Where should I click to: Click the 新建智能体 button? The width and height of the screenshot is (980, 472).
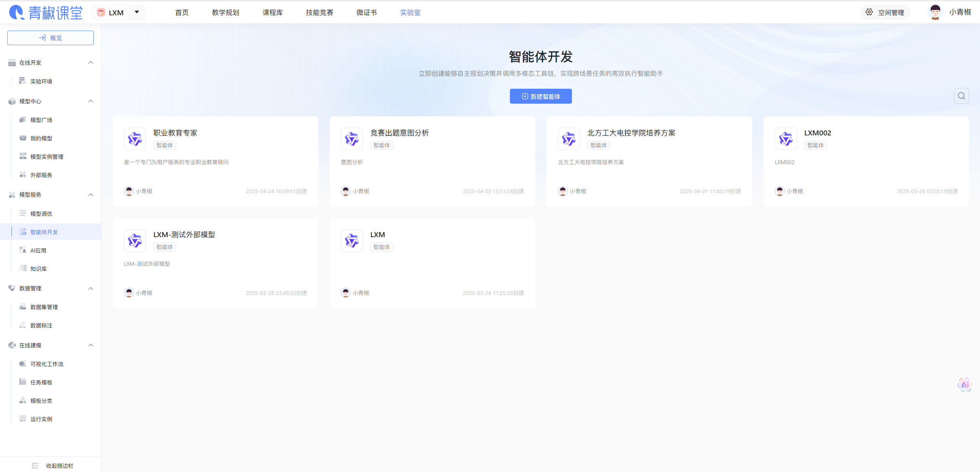pyautogui.click(x=541, y=96)
